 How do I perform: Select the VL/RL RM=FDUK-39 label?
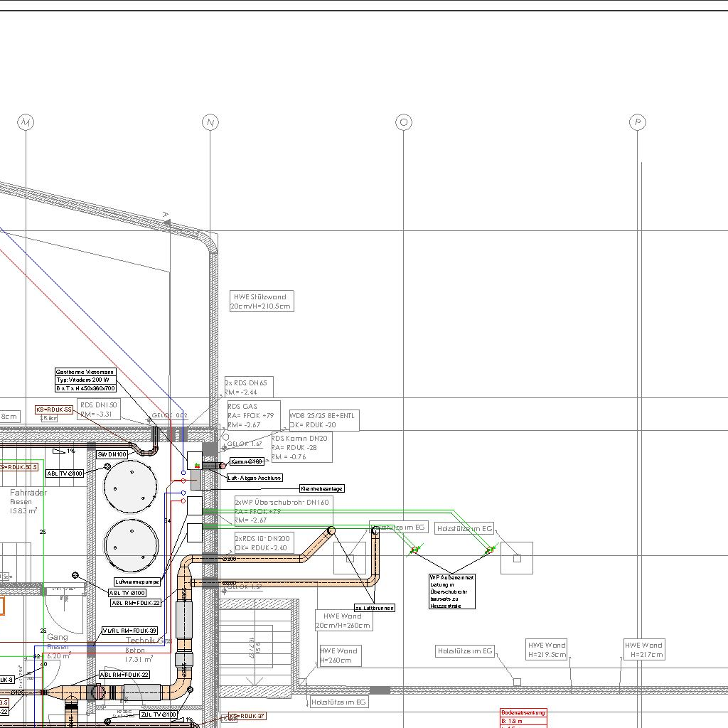129,631
